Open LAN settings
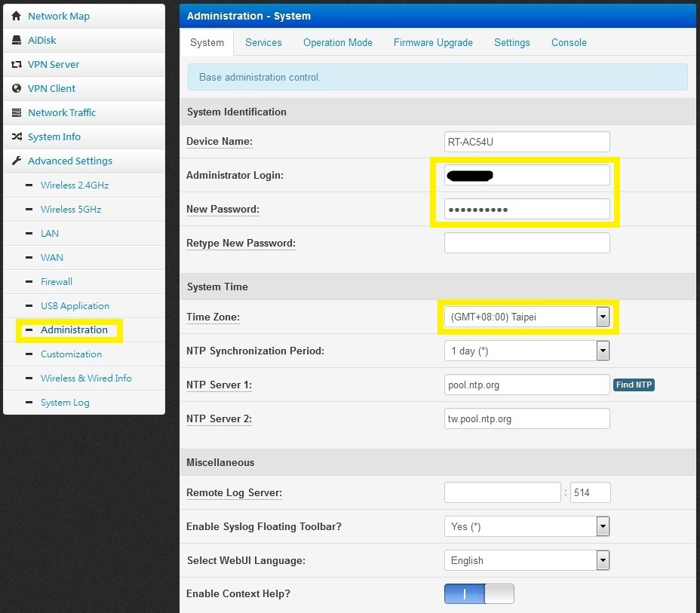Screen dimensions: 700x613 click(50, 233)
